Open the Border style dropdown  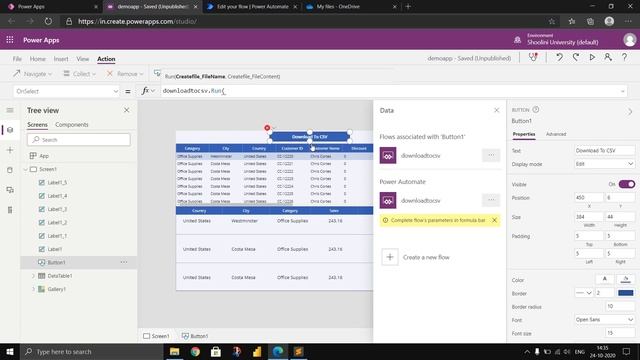click(584, 293)
